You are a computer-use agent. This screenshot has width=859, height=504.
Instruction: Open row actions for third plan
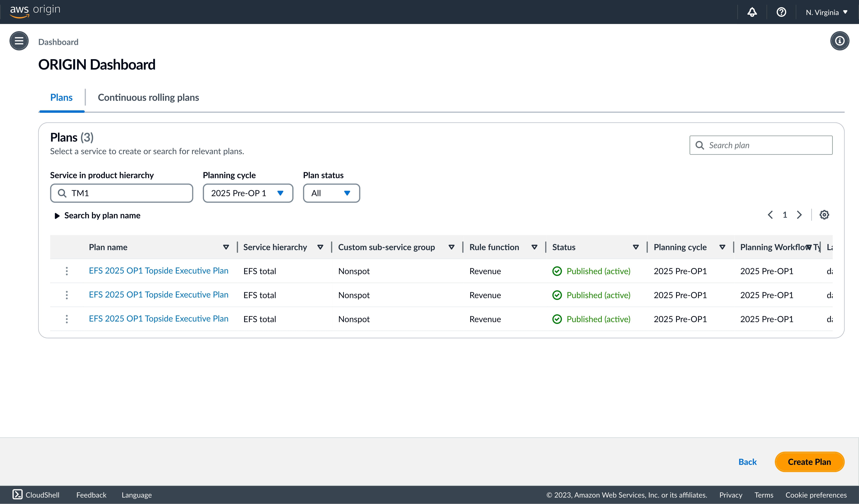tap(67, 319)
